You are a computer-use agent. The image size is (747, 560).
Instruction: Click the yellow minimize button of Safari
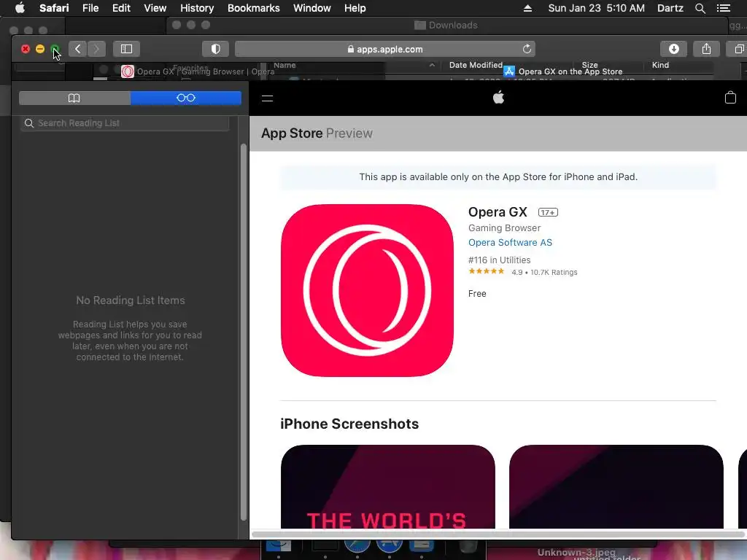click(40, 49)
